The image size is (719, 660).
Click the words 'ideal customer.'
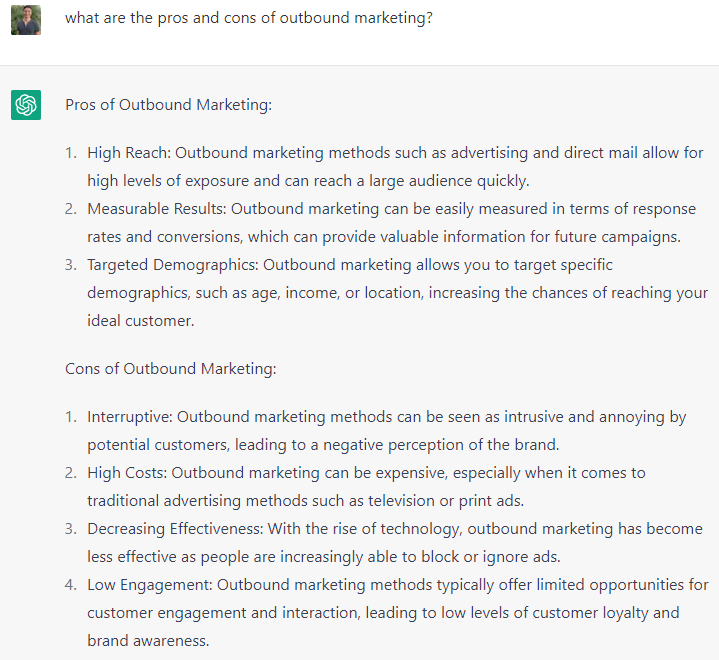pyautogui.click(x=141, y=321)
